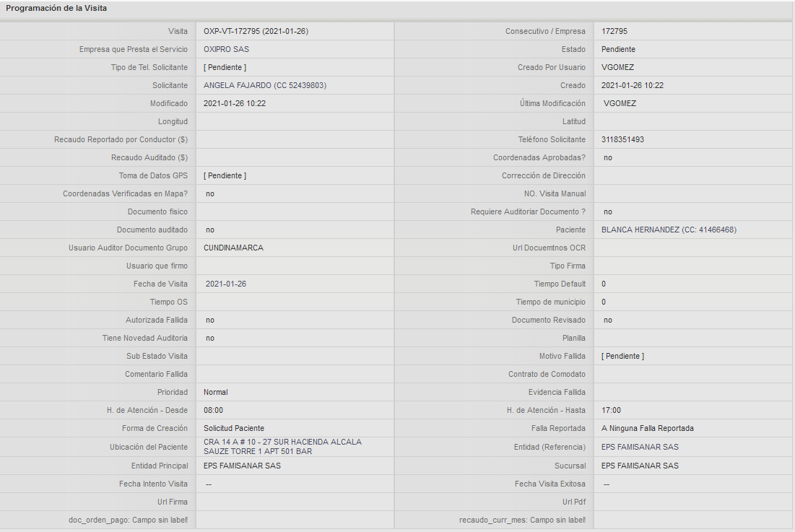795x532 pixels.
Task: Click Autorizada Fallida 'no' value
Action: [x=210, y=320]
